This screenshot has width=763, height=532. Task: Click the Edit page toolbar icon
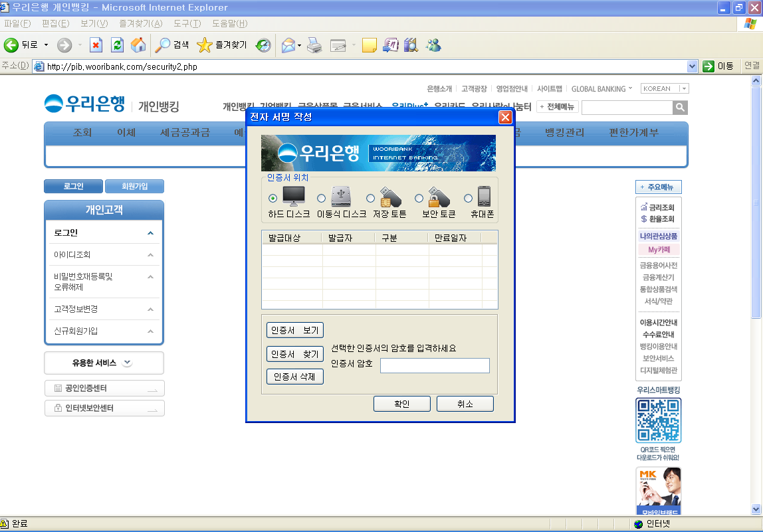pyautogui.click(x=338, y=45)
